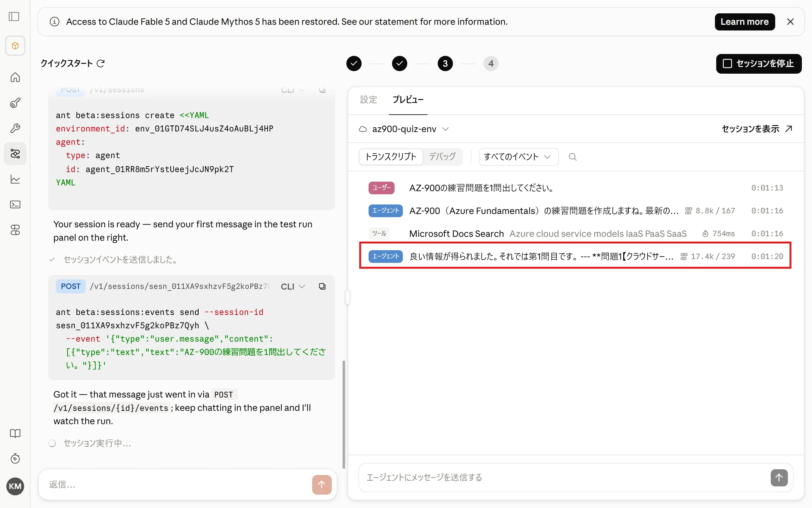Send the reply message with orange arrow
The image size is (812, 508).
pos(321,485)
